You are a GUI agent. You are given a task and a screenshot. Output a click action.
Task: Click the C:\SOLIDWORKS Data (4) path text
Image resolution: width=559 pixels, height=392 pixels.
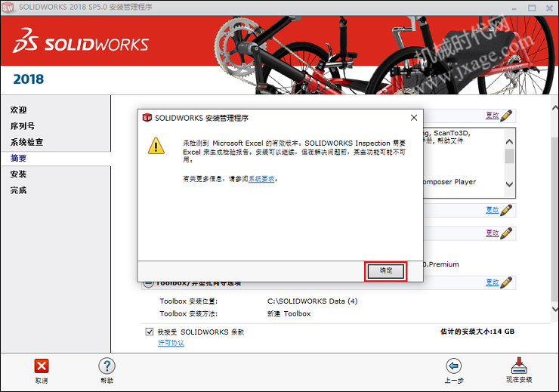point(312,301)
